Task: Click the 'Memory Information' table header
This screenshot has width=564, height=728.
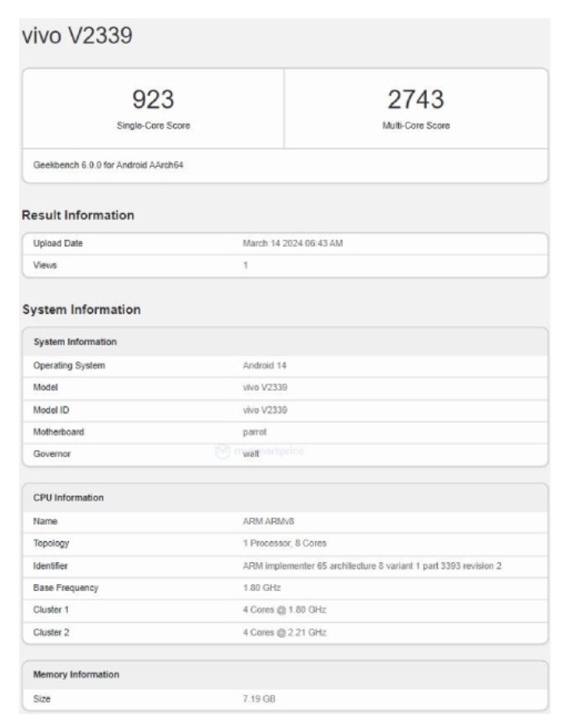Action: 76,675
